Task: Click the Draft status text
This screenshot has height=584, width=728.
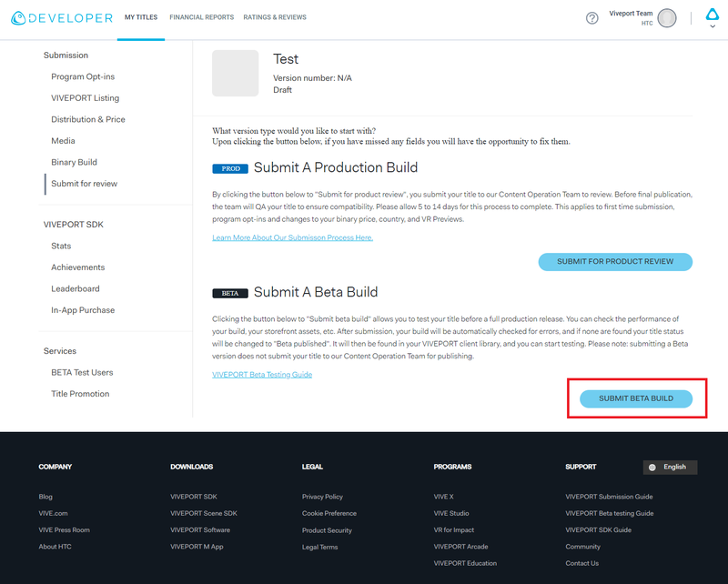Action: click(282, 90)
